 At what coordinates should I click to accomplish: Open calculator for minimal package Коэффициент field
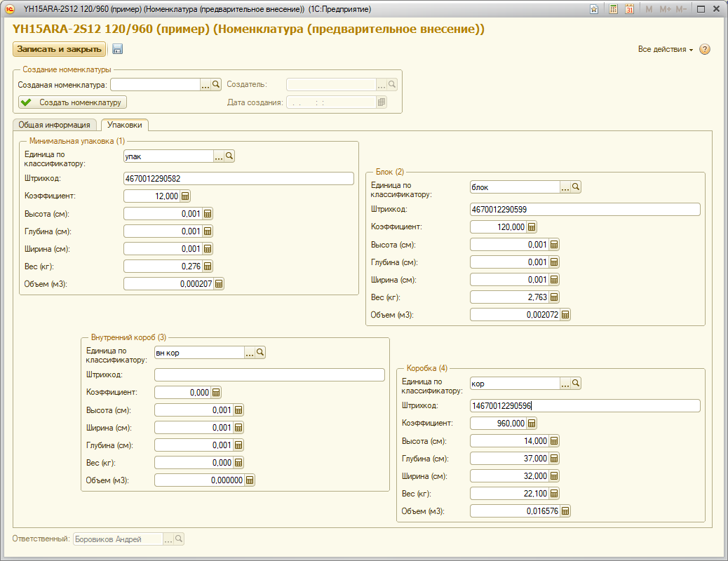click(x=186, y=196)
